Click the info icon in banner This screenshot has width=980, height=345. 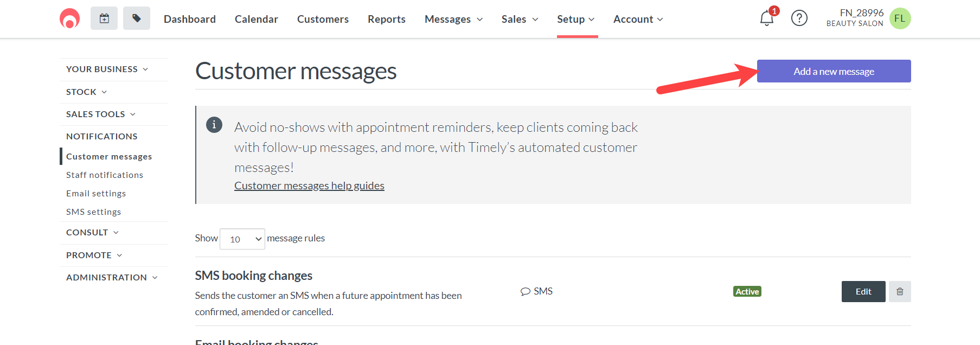(x=214, y=125)
